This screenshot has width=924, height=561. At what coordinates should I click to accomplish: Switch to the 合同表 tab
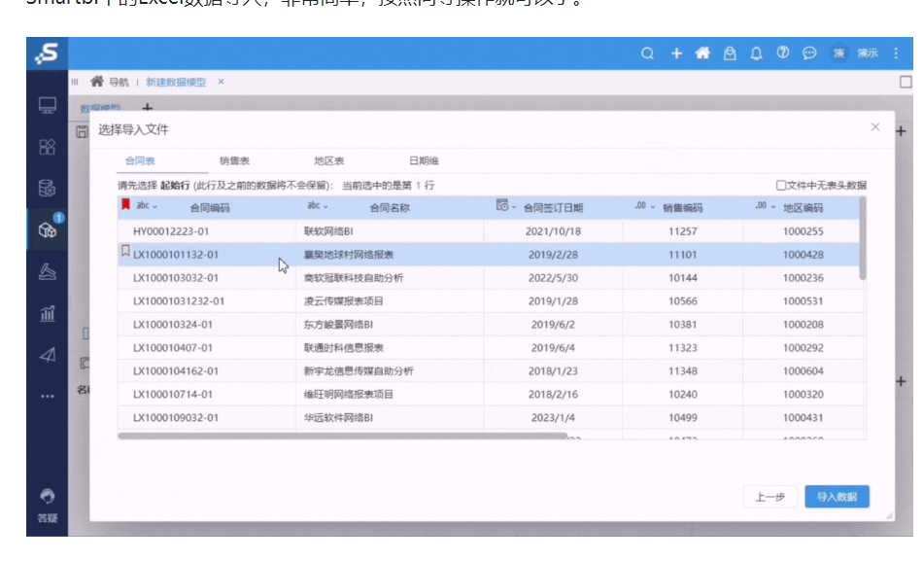pos(140,161)
